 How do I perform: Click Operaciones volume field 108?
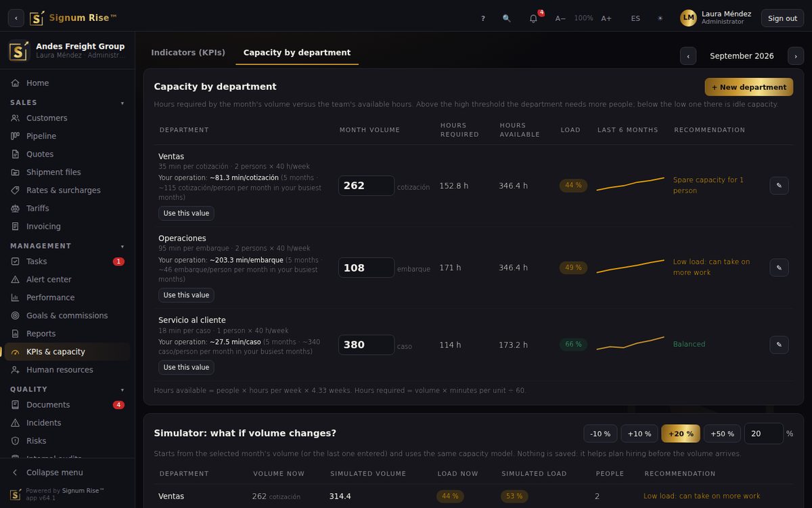pyautogui.click(x=366, y=268)
